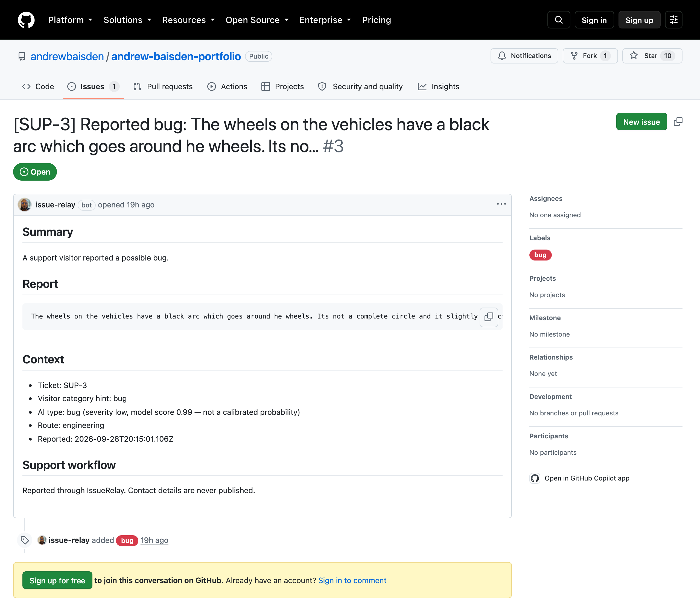Viewport: 700px width, 602px height.
Task: Open the issue three-dot options menu
Action: click(x=501, y=204)
